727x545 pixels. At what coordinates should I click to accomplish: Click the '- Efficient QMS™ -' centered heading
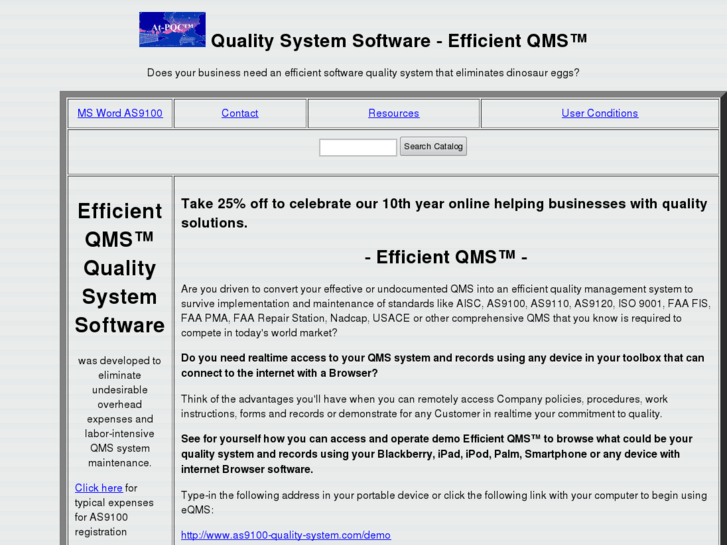point(446,257)
